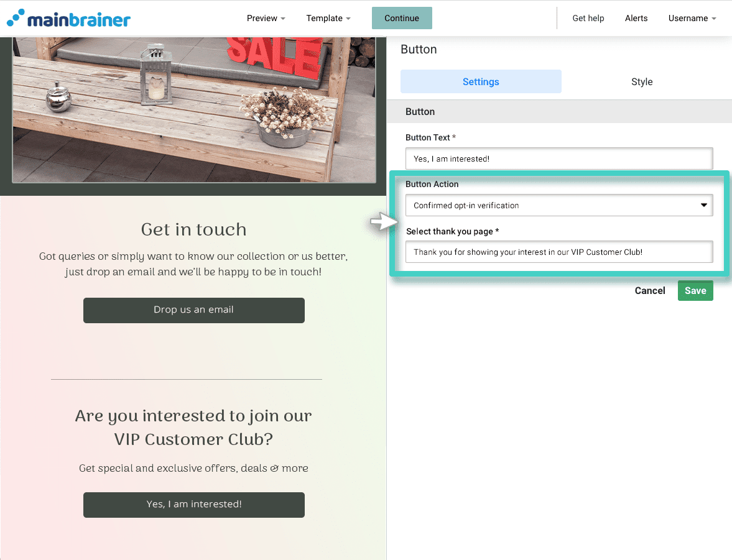The height and width of the screenshot is (560, 732).
Task: Click the Drop us an email button
Action: point(194,310)
